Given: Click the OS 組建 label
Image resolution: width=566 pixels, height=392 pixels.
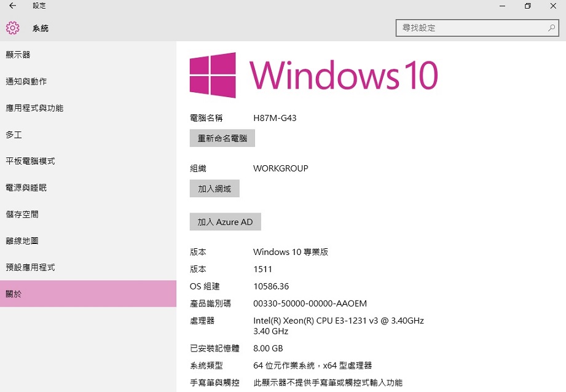Looking at the screenshot, I should [205, 286].
